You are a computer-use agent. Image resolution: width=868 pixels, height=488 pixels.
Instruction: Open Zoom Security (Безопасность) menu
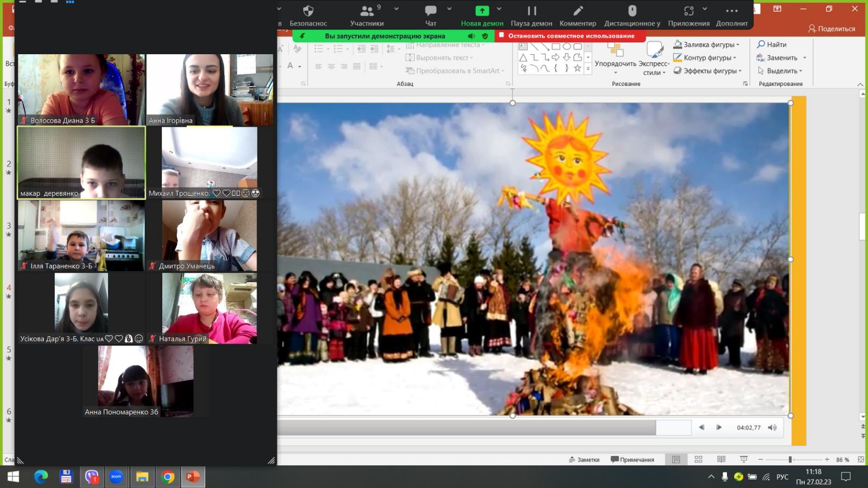pyautogui.click(x=308, y=16)
